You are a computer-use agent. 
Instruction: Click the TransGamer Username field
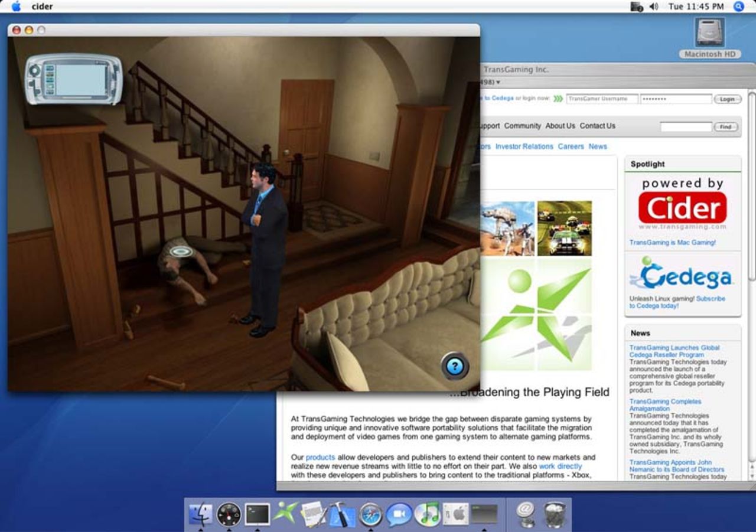tap(602, 99)
